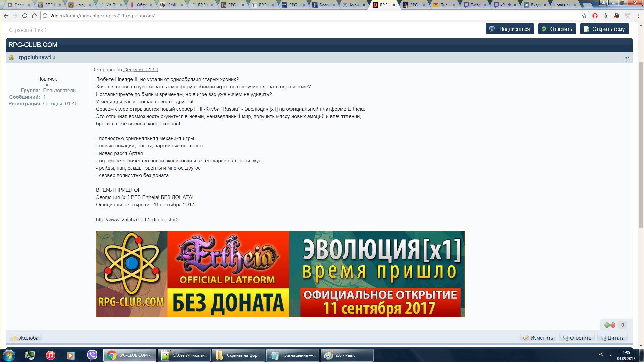Viewport: 644px width, 362px height.
Task: Open Скрины_на_фор folder taskbar window
Action: coord(238,355)
